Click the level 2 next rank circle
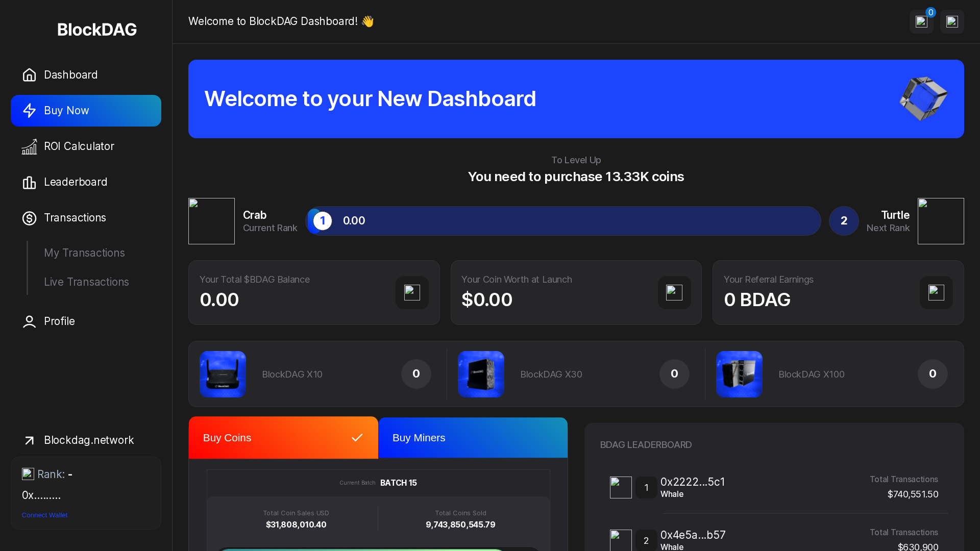Image resolution: width=980 pixels, height=551 pixels. (x=844, y=221)
